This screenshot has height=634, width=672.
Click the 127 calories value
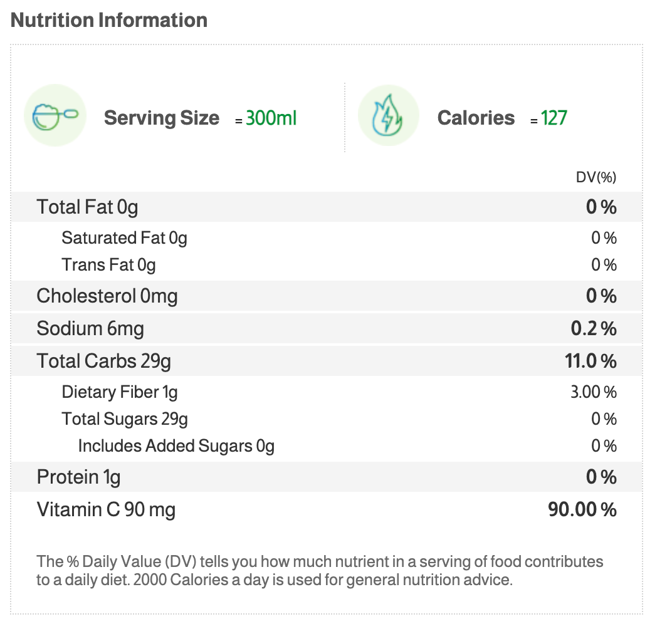pos(554,118)
